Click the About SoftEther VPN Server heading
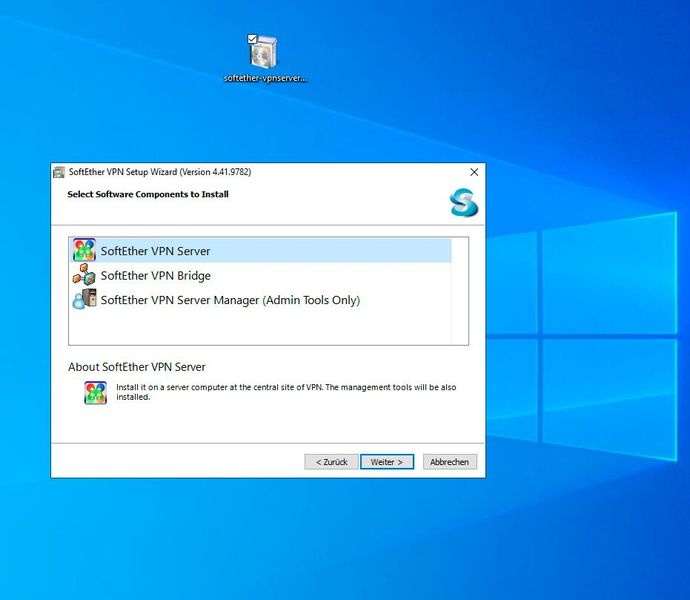Viewport: 690px width, 600px height. click(x=137, y=367)
